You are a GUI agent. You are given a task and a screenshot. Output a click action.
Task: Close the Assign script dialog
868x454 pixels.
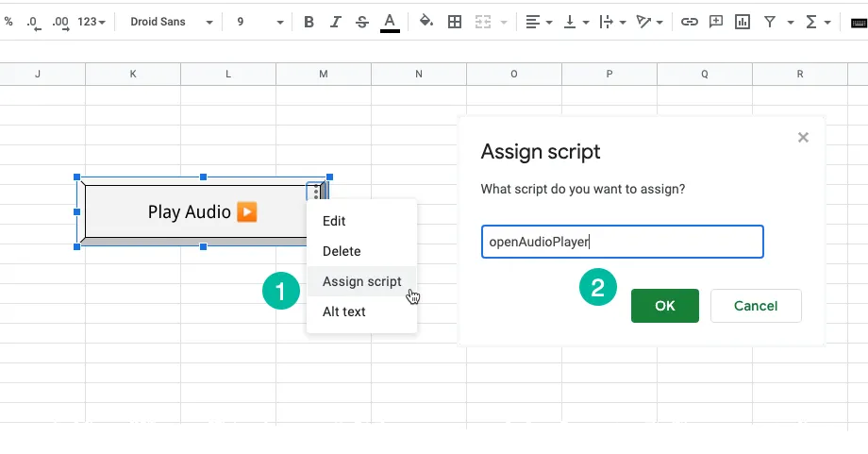803,137
